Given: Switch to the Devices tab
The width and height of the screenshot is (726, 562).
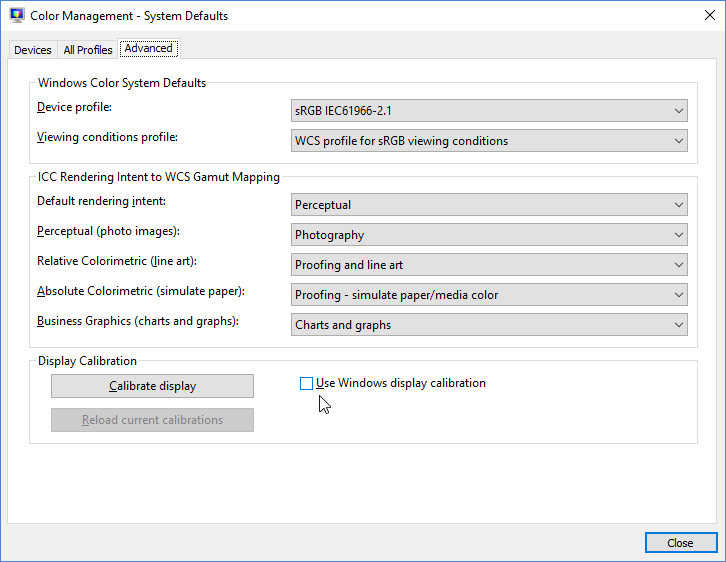Looking at the screenshot, I should coord(33,50).
